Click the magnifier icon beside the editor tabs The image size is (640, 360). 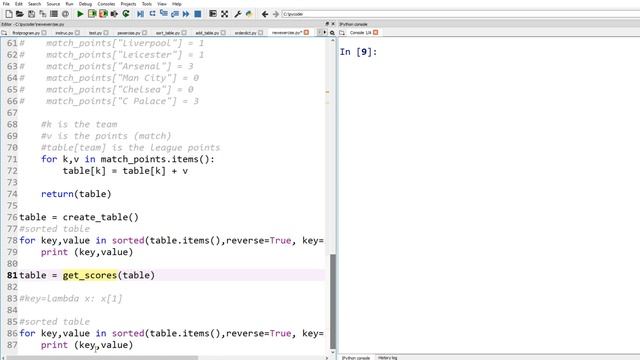(x=332, y=33)
